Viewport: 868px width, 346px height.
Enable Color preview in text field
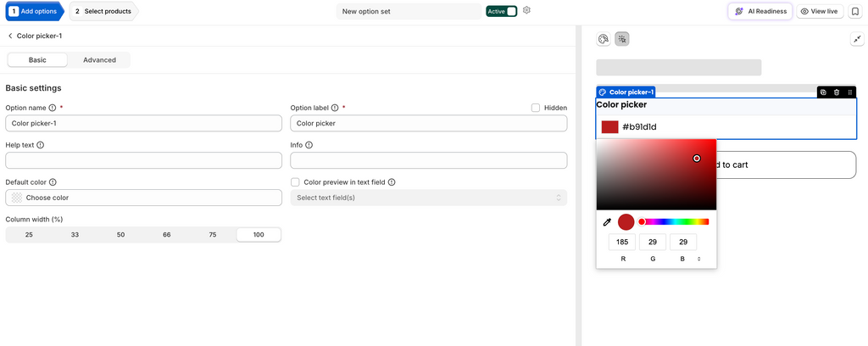click(295, 182)
